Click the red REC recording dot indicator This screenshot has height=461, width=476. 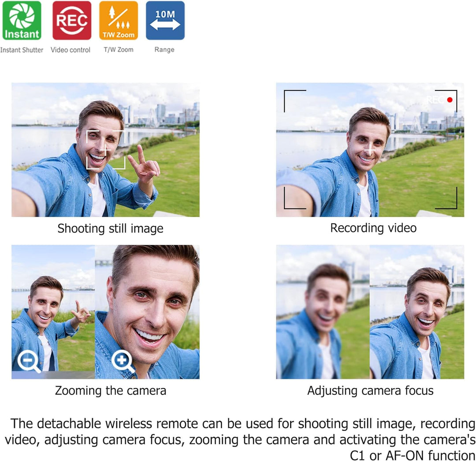coord(450,100)
